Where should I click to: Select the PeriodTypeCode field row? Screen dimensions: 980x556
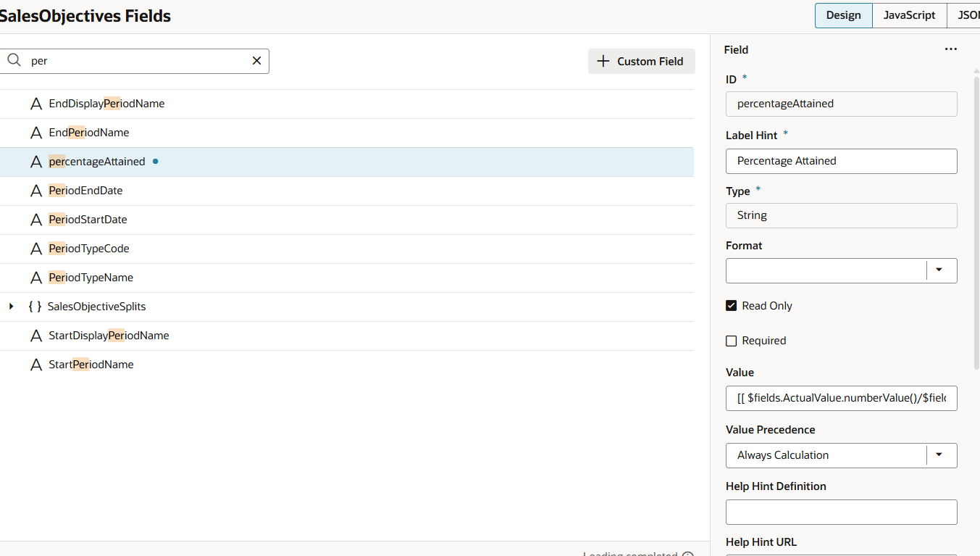tap(347, 249)
